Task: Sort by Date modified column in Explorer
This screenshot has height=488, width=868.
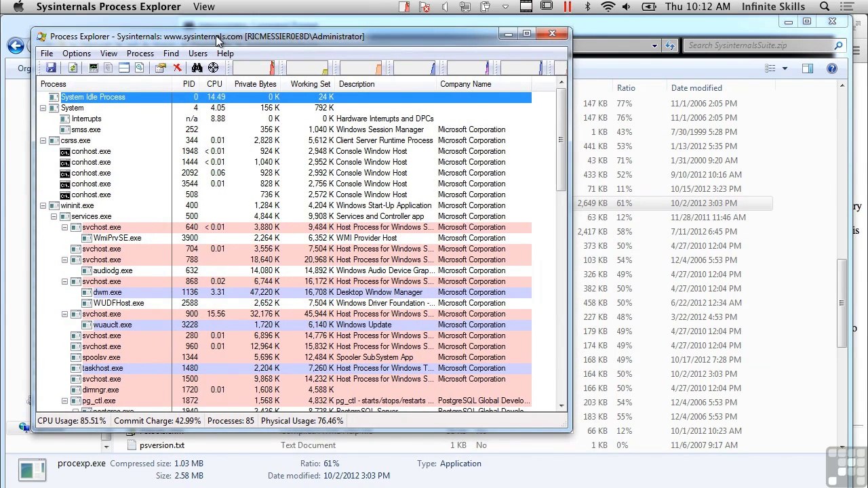Action: point(696,88)
